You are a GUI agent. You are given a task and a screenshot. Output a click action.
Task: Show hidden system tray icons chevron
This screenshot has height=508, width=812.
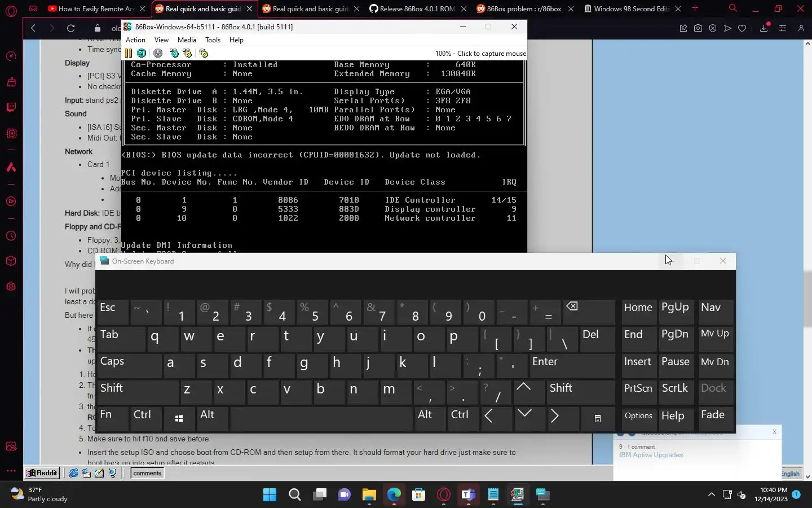(x=711, y=495)
